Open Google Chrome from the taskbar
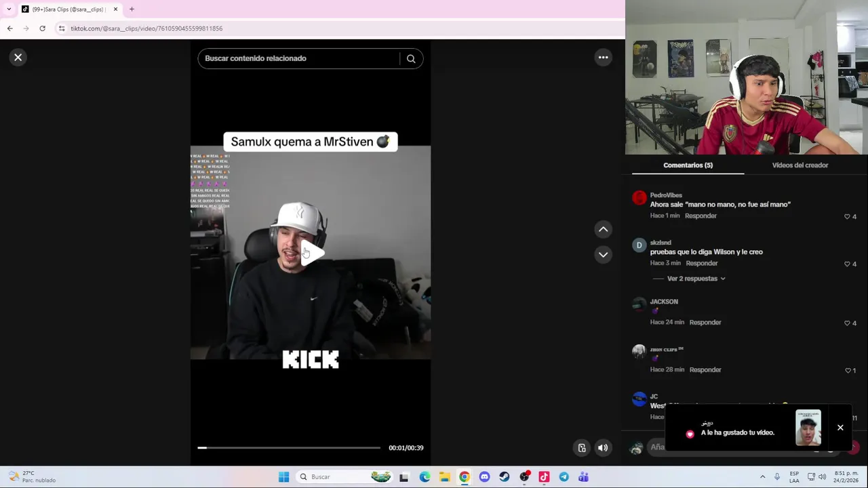Screen dimensions: 868x488 [x=465, y=477]
